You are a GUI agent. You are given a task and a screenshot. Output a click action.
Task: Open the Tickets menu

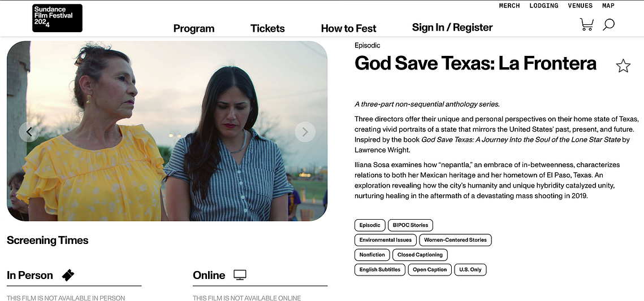267,28
